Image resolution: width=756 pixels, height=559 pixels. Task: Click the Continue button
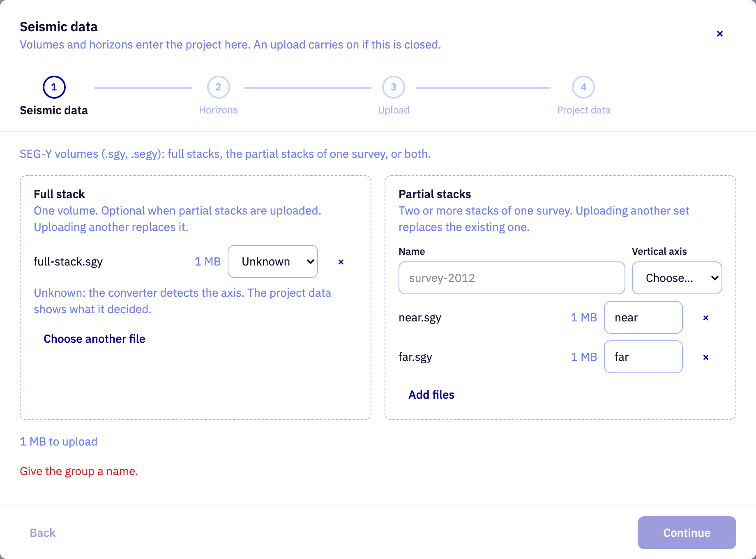(x=687, y=533)
